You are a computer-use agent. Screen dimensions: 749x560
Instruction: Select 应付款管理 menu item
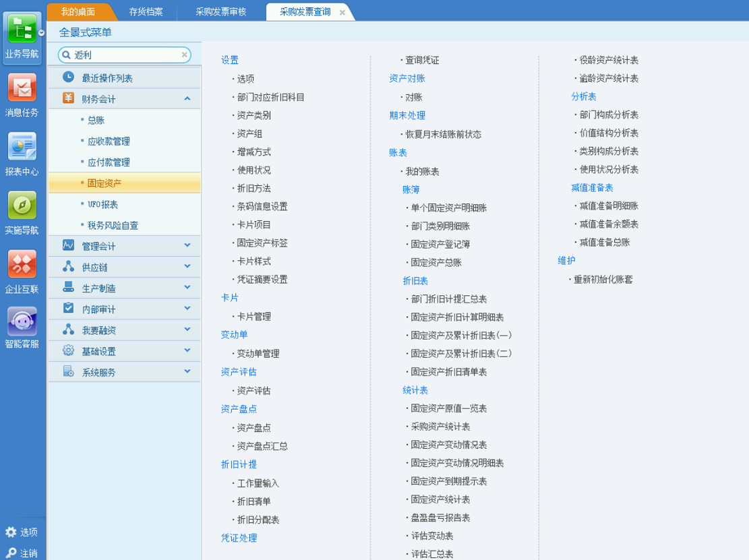point(109,162)
